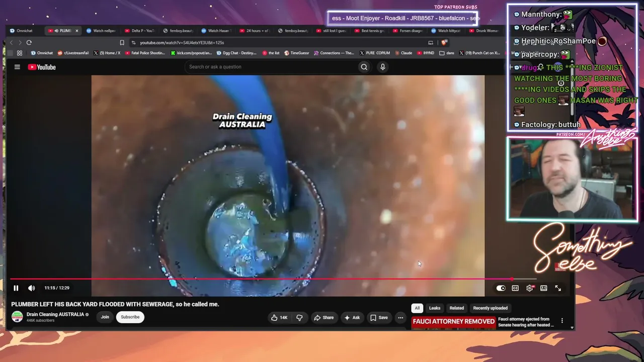This screenshot has width=644, height=362.
Task: Go back in browser history
Action: pyautogui.click(x=11, y=43)
